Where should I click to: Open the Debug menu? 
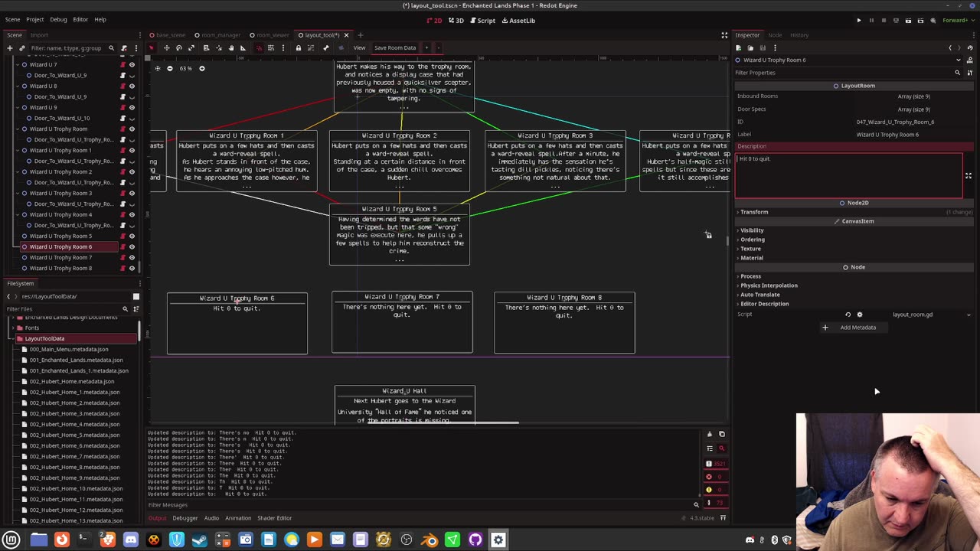point(58,19)
